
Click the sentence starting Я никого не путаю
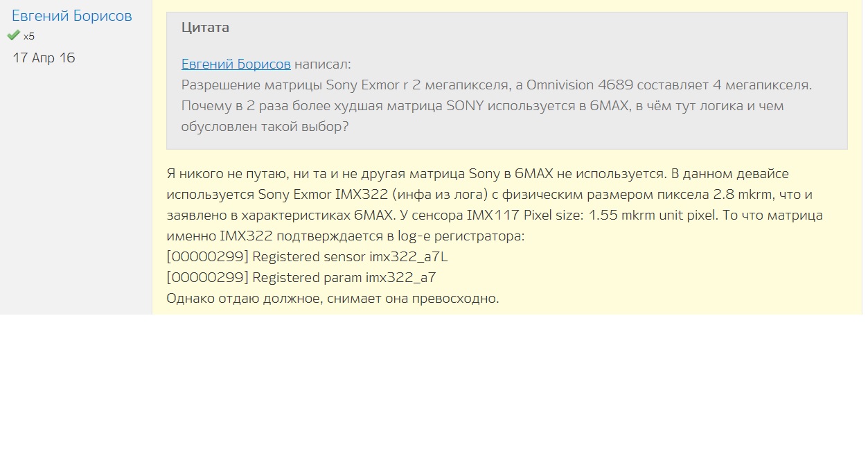(477, 173)
